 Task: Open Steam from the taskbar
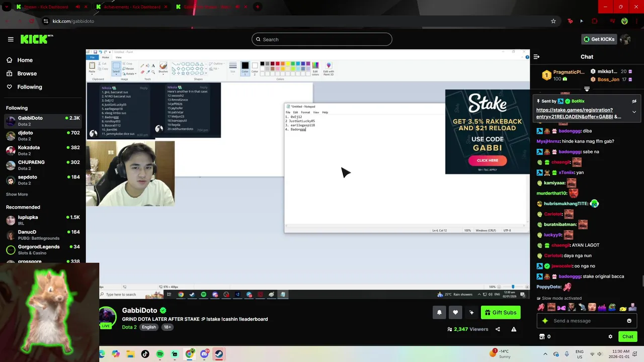click(219, 354)
